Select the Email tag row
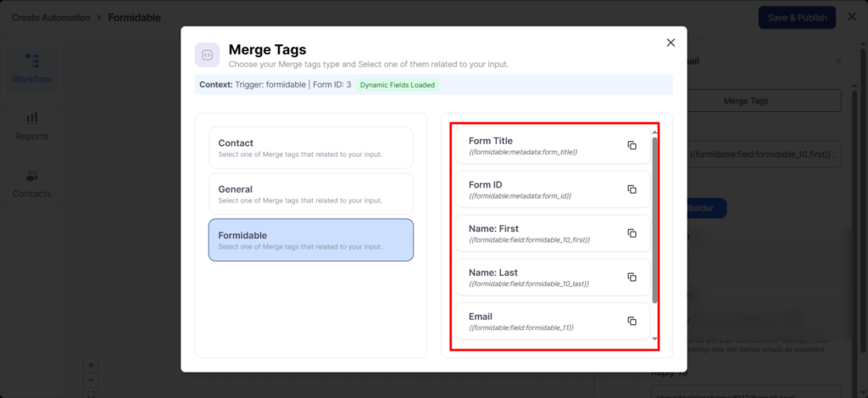Screen dimensions: 868x398 tap(542, 321)
